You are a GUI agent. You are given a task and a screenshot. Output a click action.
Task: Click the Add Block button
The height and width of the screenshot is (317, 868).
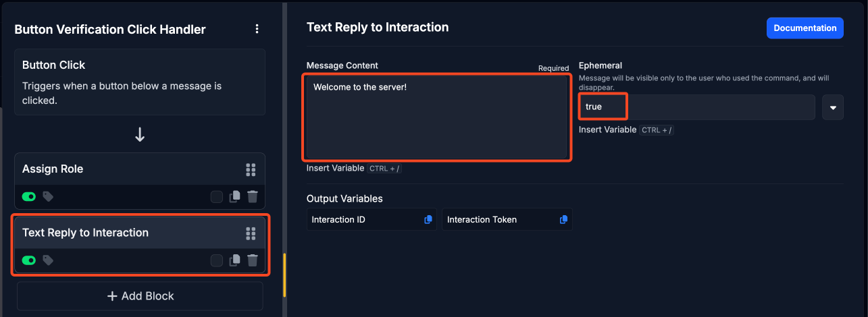pyautogui.click(x=140, y=296)
